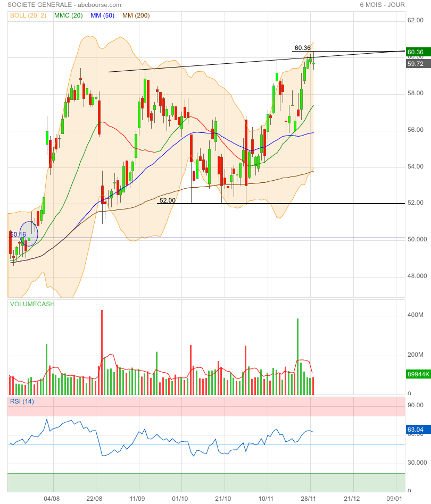The height and width of the screenshot is (504, 431).
Task: Click the gray 59.72 price tag
Action: pyautogui.click(x=415, y=64)
